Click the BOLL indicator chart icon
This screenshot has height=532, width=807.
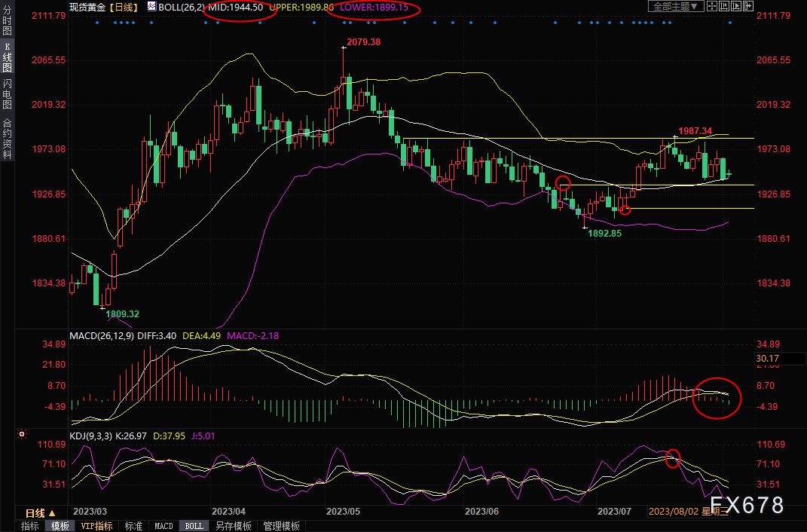151,6
